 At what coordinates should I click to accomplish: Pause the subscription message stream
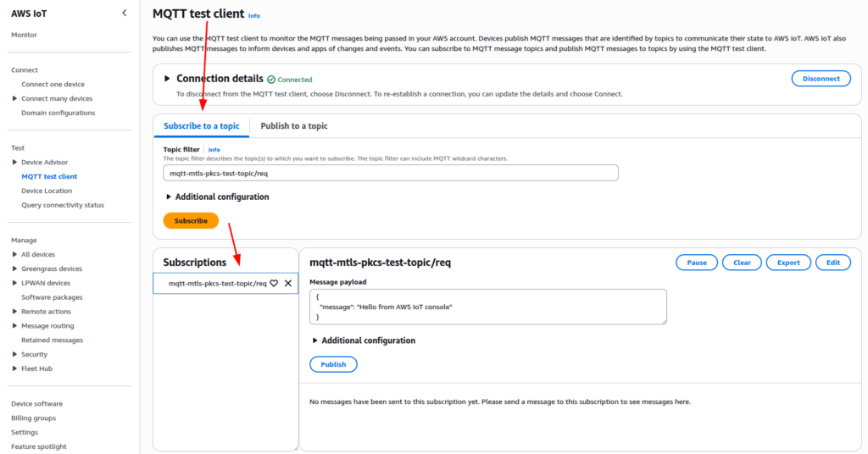[697, 263]
